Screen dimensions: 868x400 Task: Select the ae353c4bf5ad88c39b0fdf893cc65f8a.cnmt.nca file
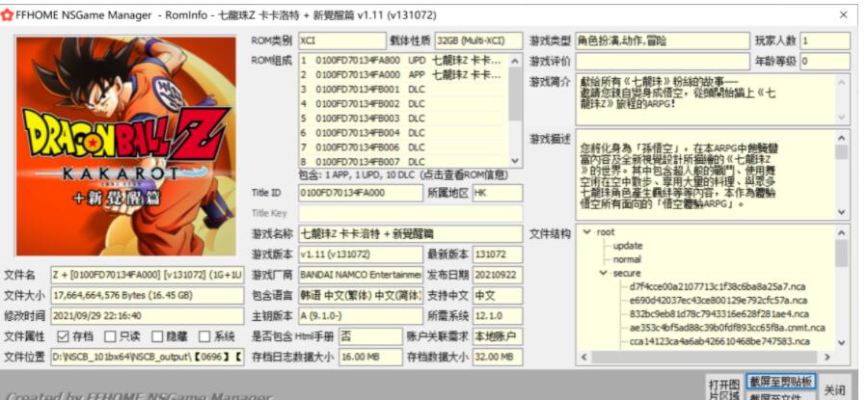pos(727,328)
